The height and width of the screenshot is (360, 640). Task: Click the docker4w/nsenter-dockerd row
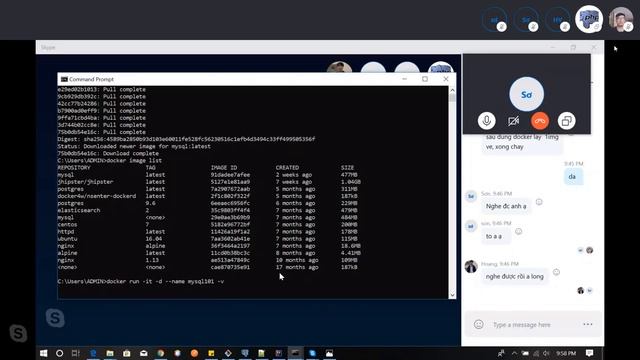coord(208,196)
